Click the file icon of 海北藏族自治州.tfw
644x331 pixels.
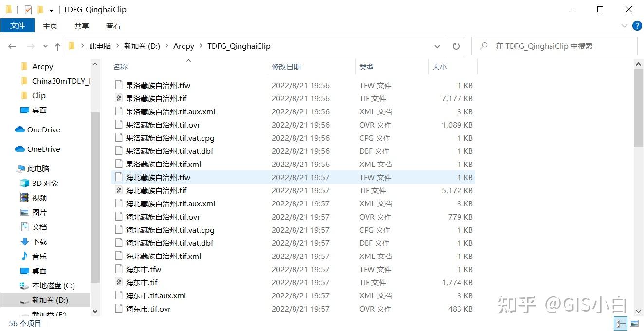pos(118,177)
